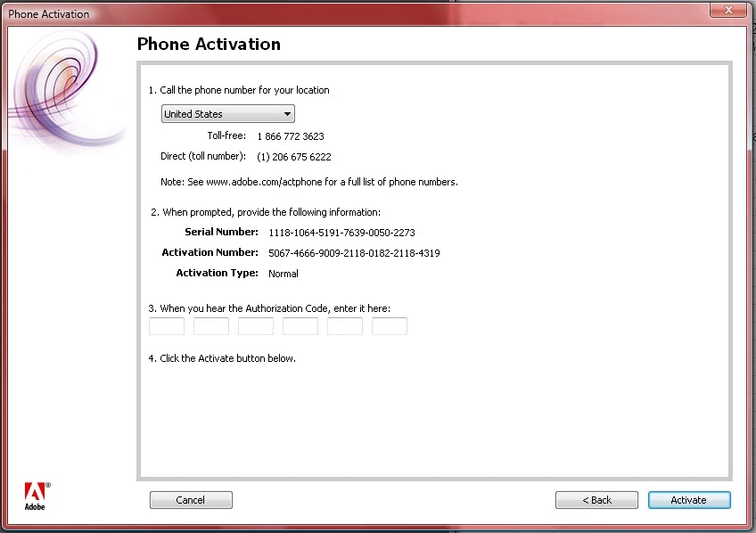Click step 1 Call the phone number text
The width and height of the screenshot is (756, 533).
239,90
